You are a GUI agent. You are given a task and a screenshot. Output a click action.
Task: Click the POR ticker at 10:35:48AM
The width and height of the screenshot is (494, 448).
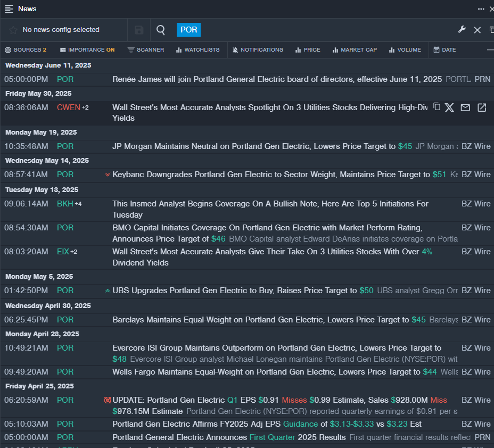point(65,146)
